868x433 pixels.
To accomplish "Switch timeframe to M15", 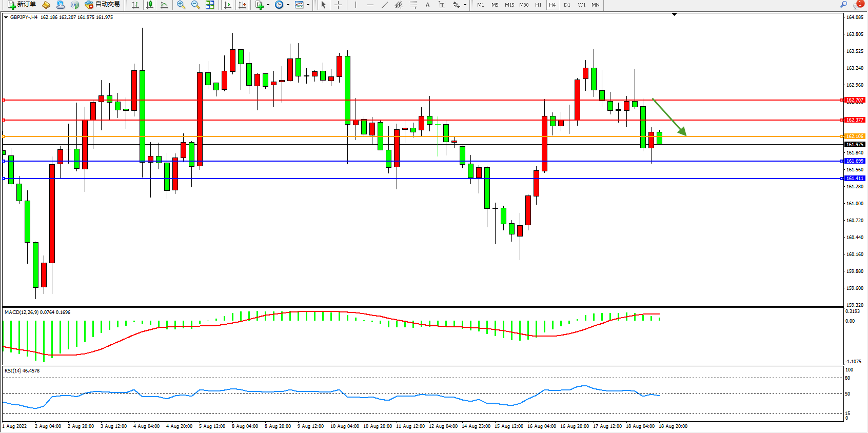I will coord(509,5).
